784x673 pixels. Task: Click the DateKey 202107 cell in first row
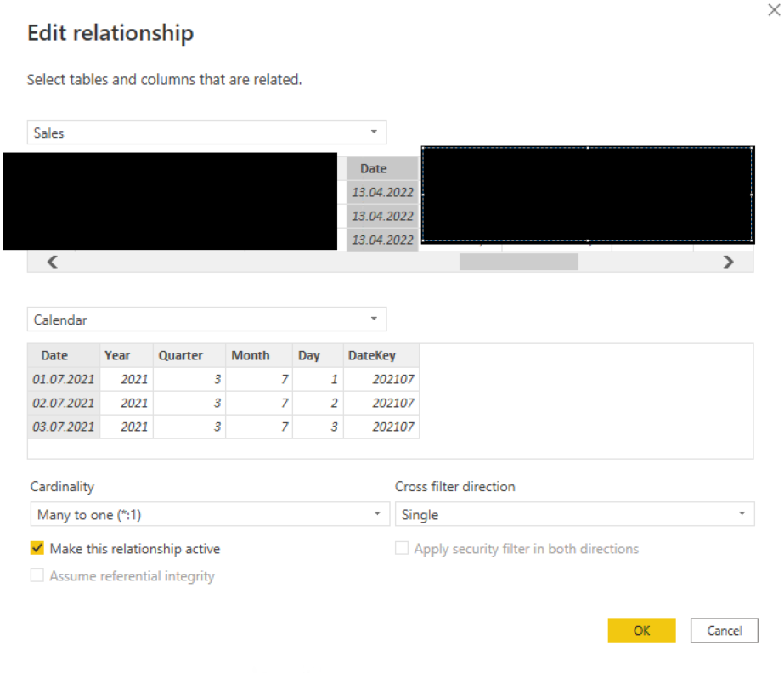click(381, 379)
